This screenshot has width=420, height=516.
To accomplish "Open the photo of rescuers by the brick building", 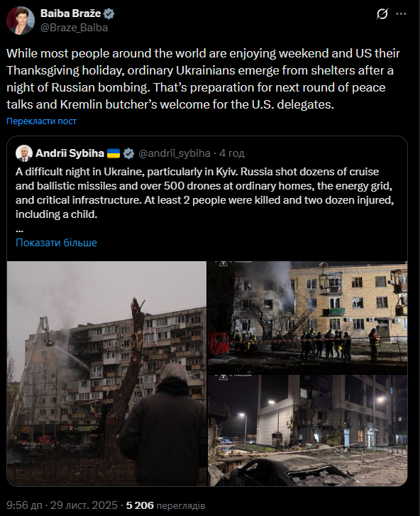I will tap(307, 317).
